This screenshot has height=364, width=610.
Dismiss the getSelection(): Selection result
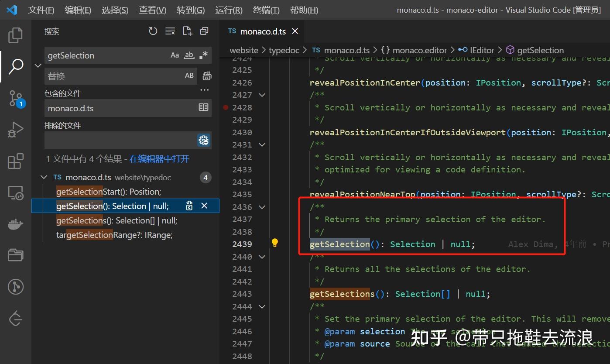coord(204,206)
